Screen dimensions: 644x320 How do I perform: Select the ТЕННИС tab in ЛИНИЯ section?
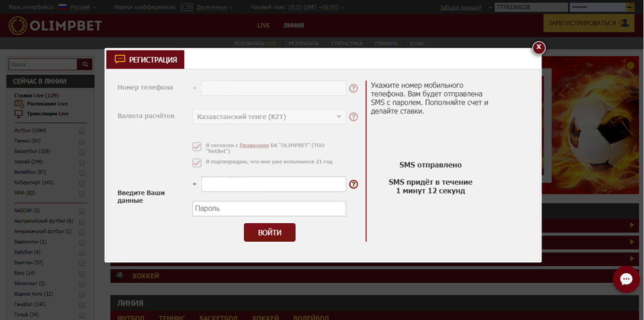[x=172, y=317]
